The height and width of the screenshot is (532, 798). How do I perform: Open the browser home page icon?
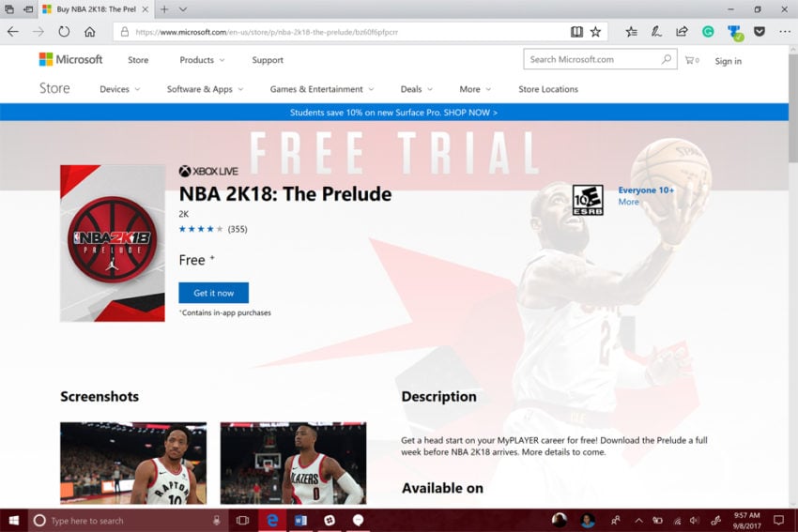[x=89, y=32]
